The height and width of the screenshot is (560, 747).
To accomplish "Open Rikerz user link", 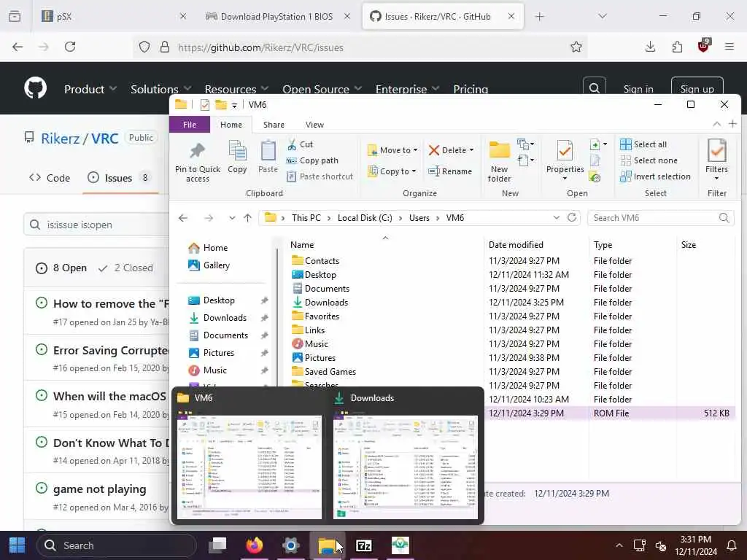I will (60, 139).
